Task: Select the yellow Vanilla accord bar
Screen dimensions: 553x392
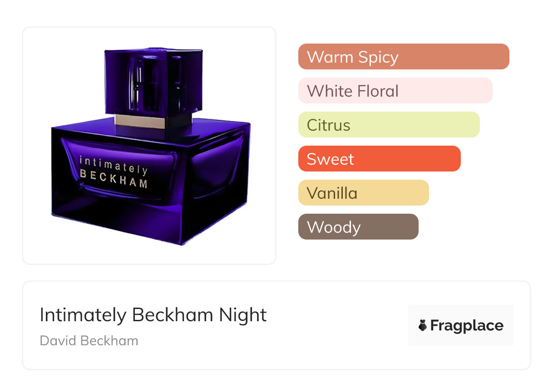Action: (x=363, y=193)
